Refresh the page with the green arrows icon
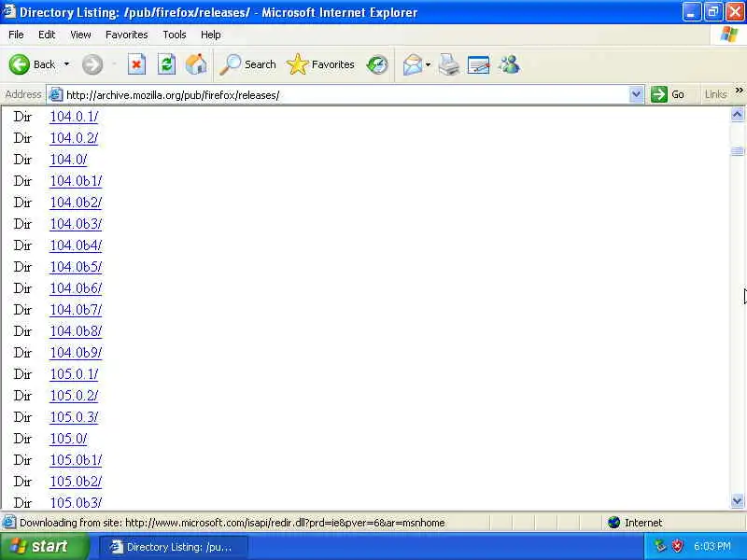The image size is (747, 560). coord(166,64)
